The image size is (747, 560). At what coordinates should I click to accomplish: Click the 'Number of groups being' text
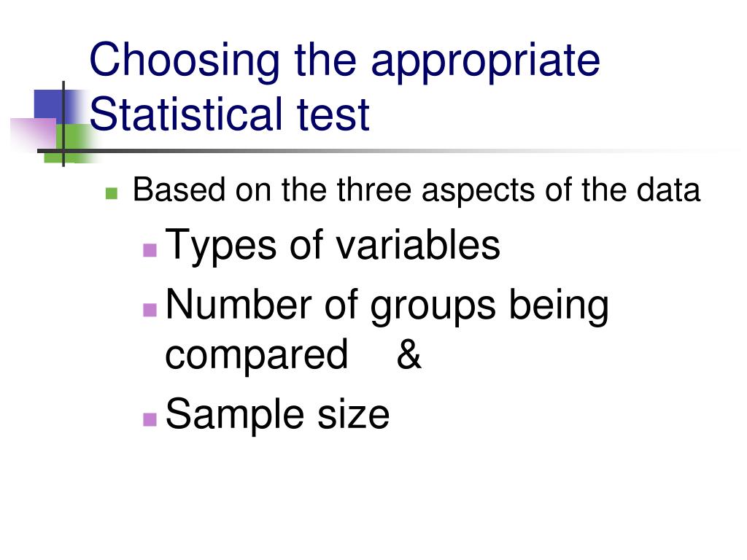tap(387, 306)
